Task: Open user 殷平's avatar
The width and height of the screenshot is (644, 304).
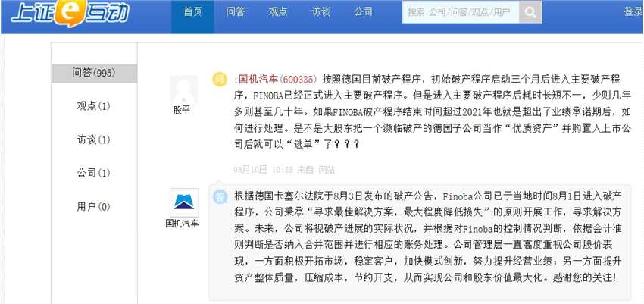Action: tap(184, 90)
